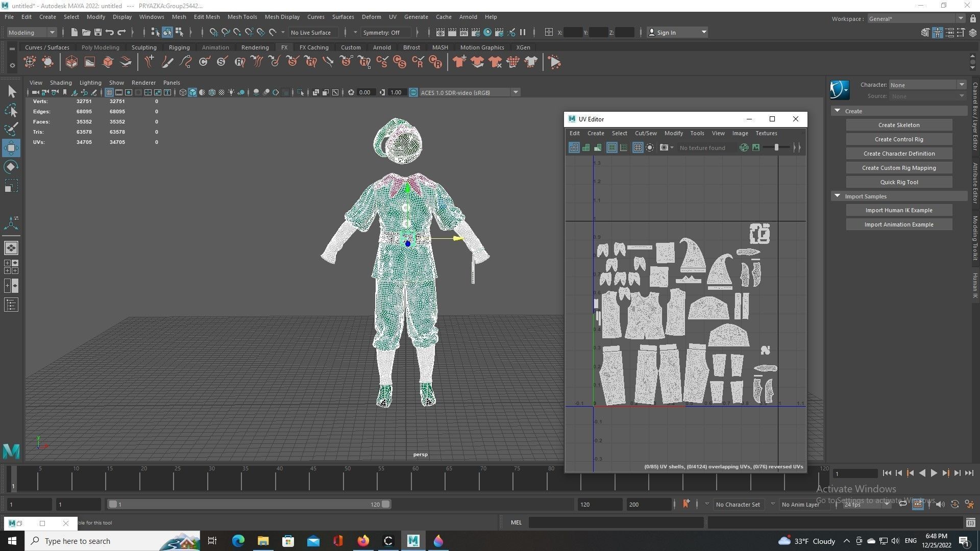This screenshot has width=980, height=551.
Task: Click the MEL command line input field
Action: pos(616,522)
